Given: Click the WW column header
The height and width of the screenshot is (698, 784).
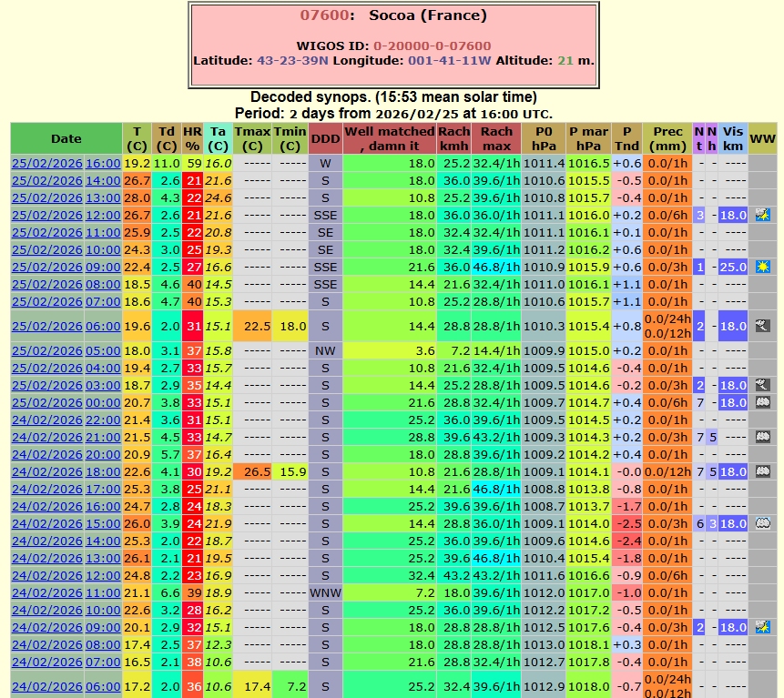Looking at the screenshot, I should (x=762, y=138).
